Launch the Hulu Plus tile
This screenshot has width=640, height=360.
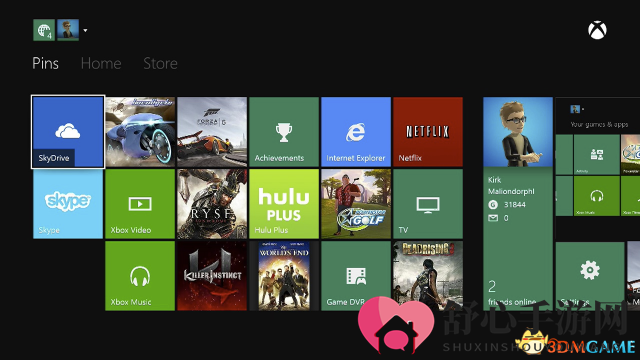pos(284,204)
